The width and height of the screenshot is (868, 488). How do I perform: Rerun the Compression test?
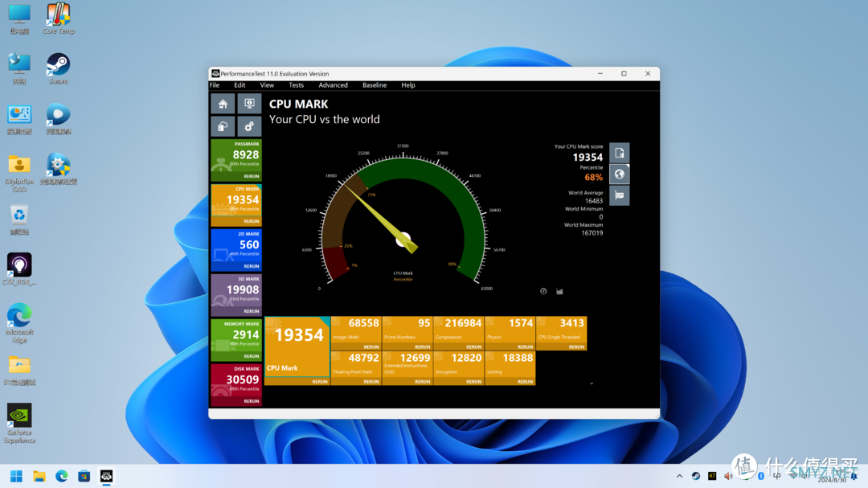click(474, 347)
